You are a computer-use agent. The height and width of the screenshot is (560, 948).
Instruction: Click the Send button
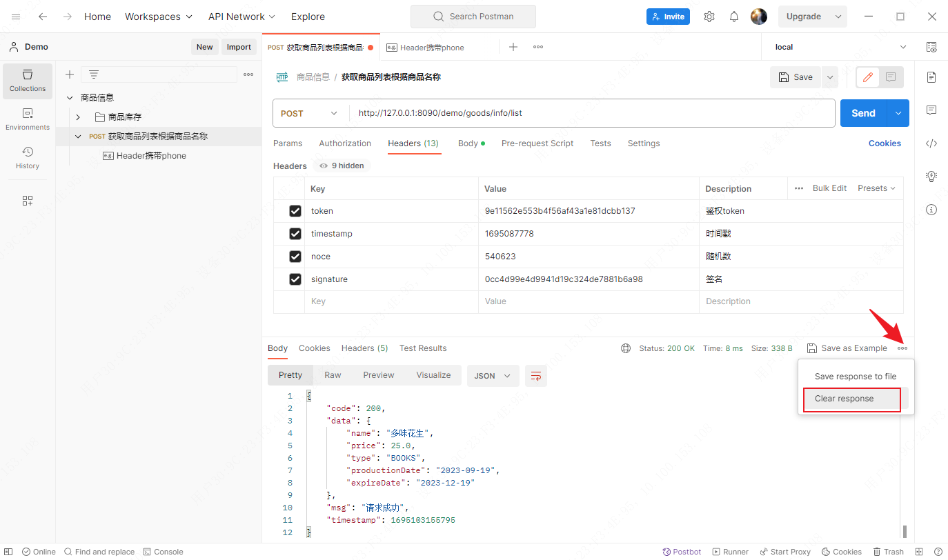click(863, 113)
